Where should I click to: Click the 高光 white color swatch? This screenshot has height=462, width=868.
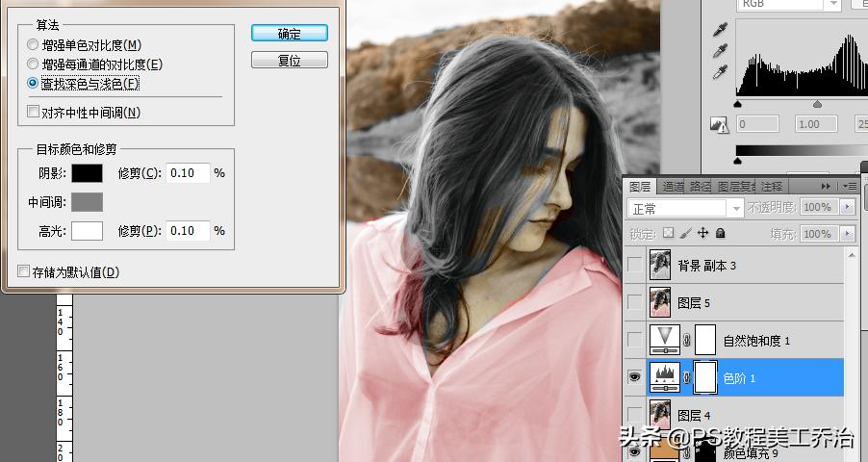[87, 230]
